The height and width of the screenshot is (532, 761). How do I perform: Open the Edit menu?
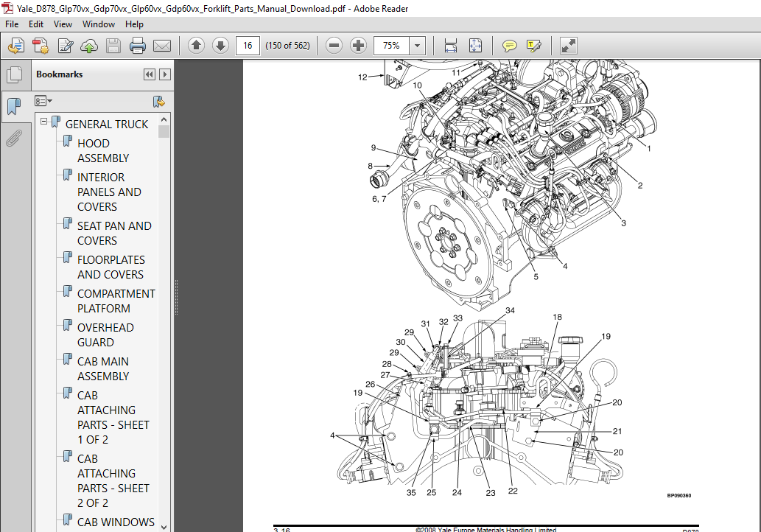pos(36,24)
